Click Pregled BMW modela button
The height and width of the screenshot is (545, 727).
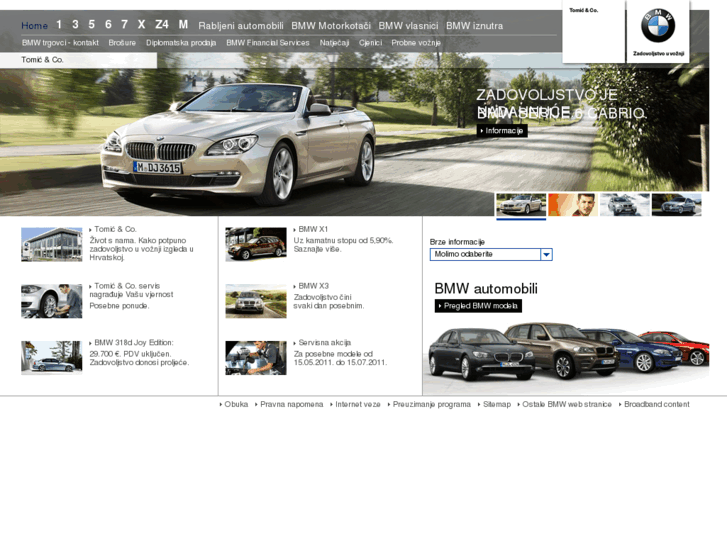[478, 306]
